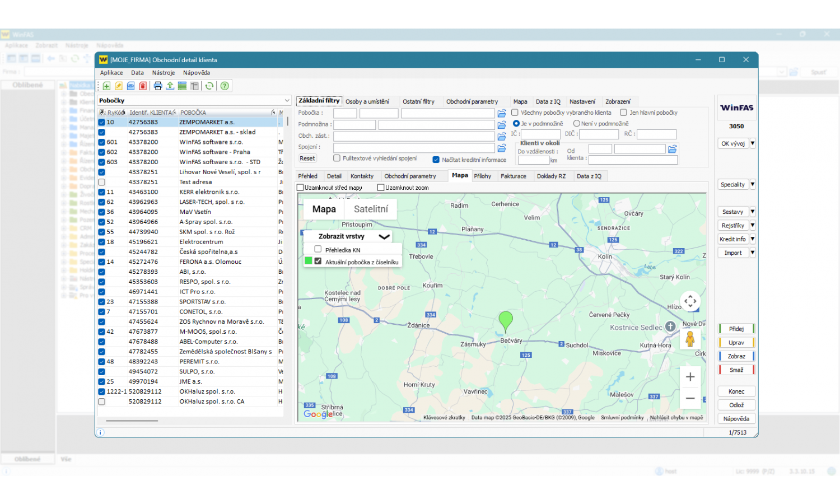Click the Spojení input field
Viewport: 840px width, 504px height.
point(414,148)
